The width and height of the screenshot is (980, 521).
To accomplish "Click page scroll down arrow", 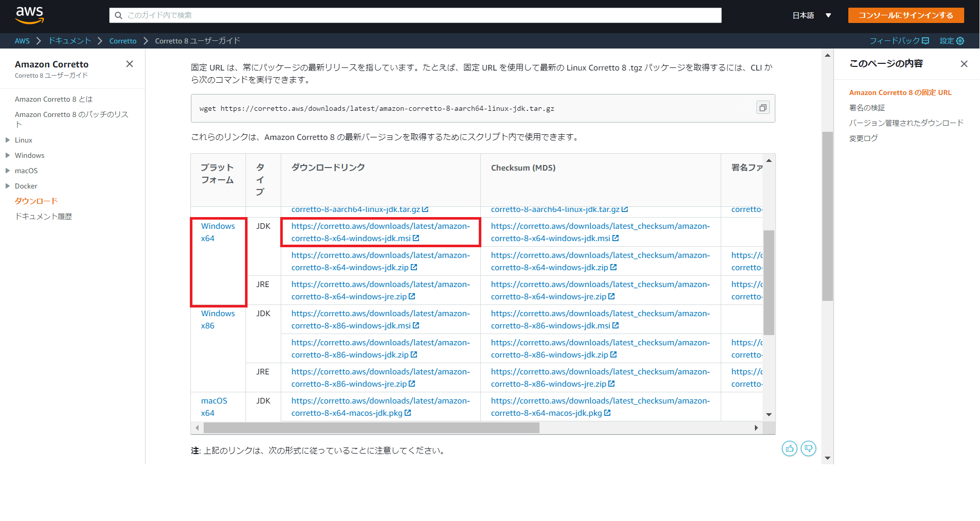I will pyautogui.click(x=827, y=458).
